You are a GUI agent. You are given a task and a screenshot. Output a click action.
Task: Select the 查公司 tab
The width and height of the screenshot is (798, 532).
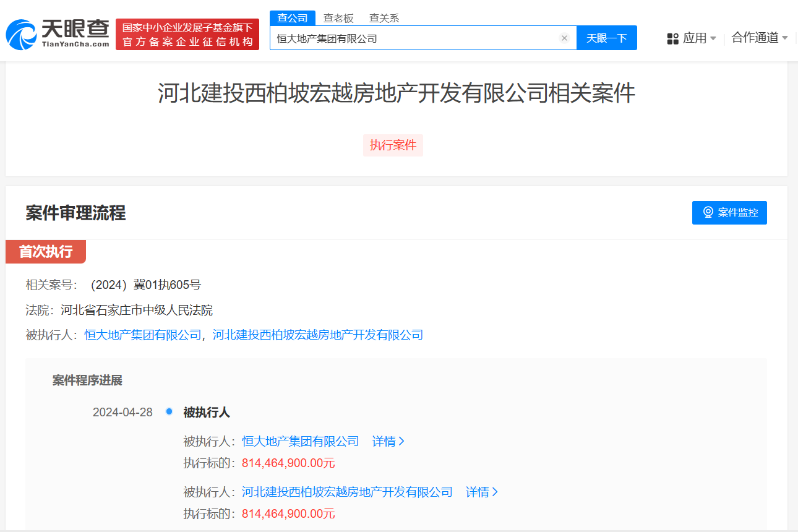click(293, 18)
